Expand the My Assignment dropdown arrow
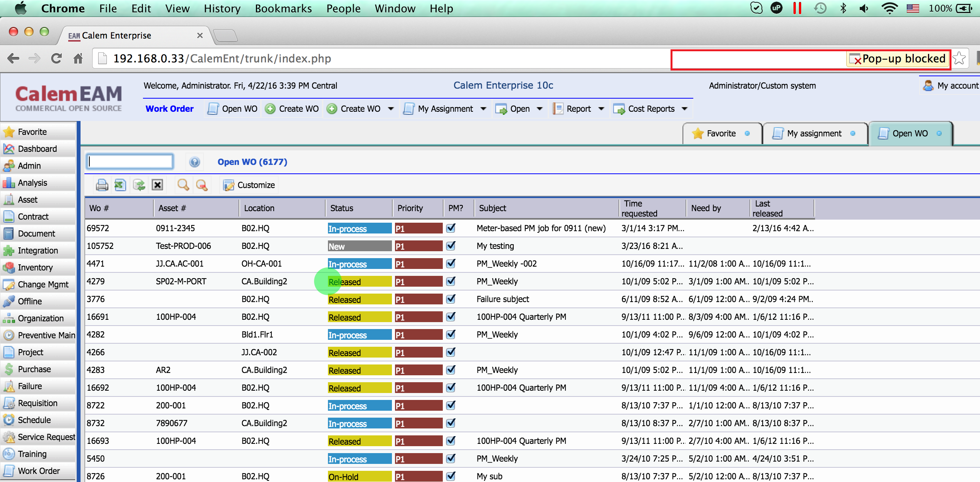Image resolution: width=980 pixels, height=482 pixels. [483, 109]
